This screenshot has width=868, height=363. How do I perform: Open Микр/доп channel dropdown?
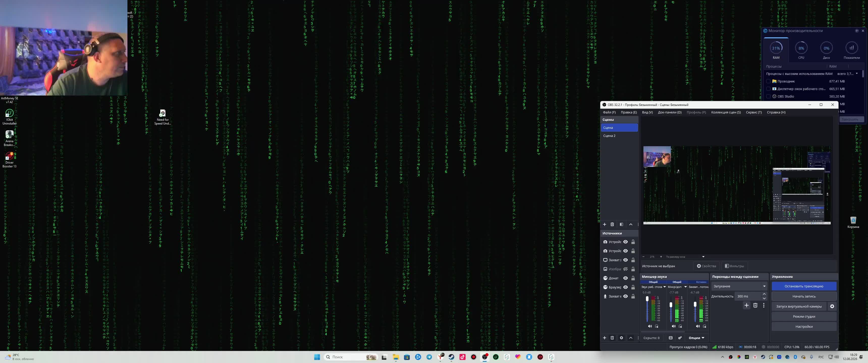coord(685,287)
